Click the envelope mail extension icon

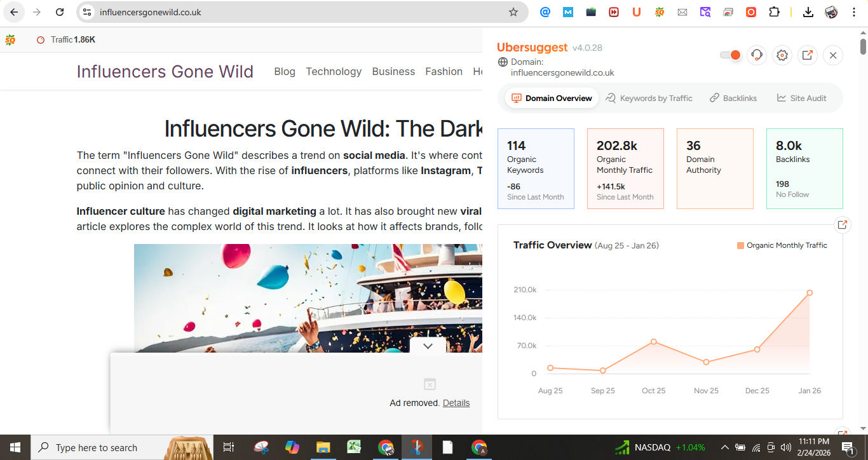[682, 12]
